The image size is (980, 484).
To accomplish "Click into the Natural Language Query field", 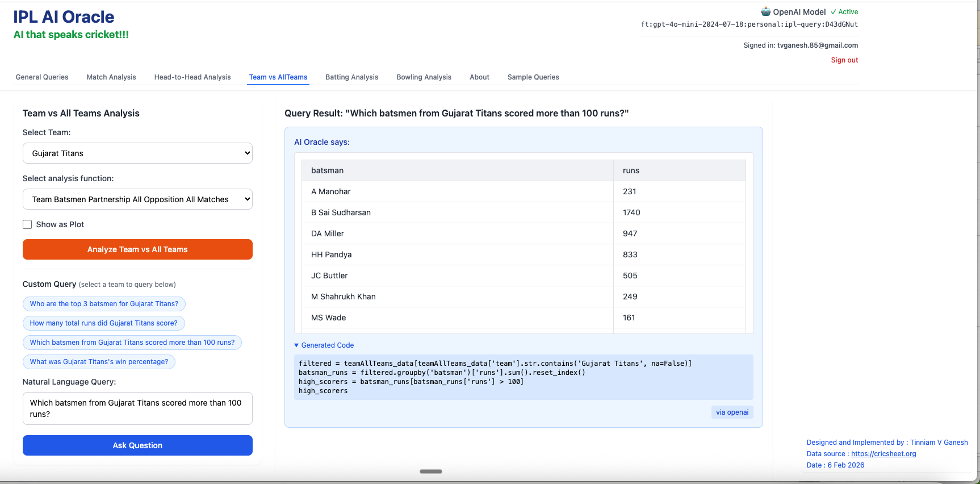I will [137, 408].
